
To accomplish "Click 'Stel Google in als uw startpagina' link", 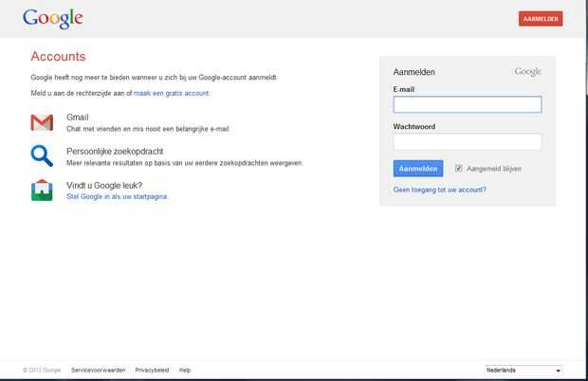I will tap(118, 196).
